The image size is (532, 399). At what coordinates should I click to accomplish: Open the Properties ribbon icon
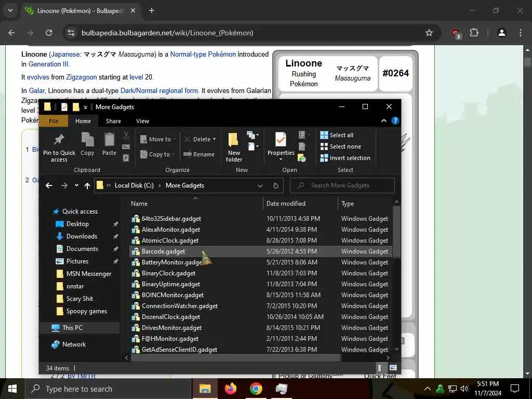(x=281, y=139)
